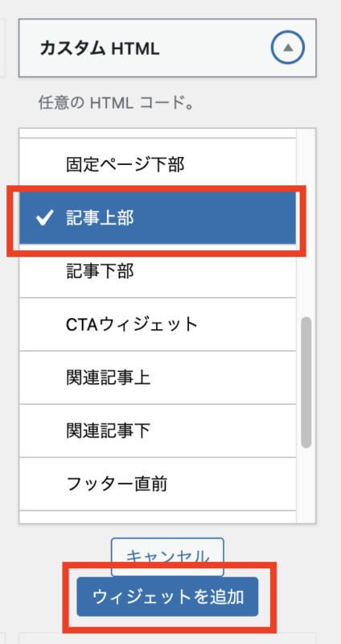Click the partially visible item above 固定ページ下部

(158, 133)
